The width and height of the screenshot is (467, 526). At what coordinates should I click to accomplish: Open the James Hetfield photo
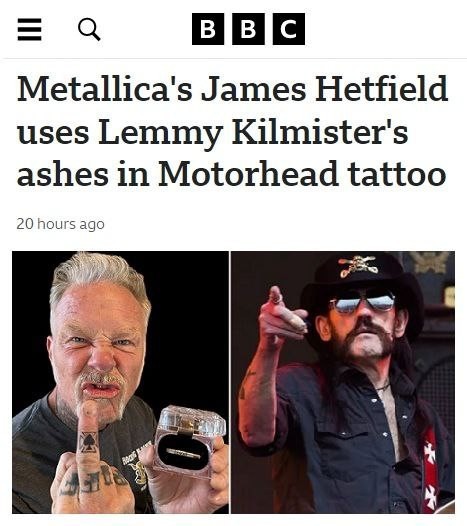(x=120, y=382)
